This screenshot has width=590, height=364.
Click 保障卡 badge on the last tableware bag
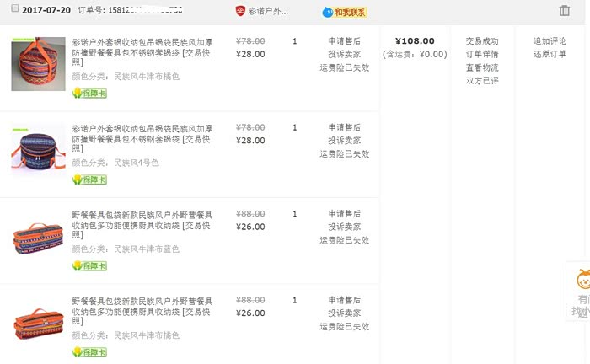coord(89,352)
